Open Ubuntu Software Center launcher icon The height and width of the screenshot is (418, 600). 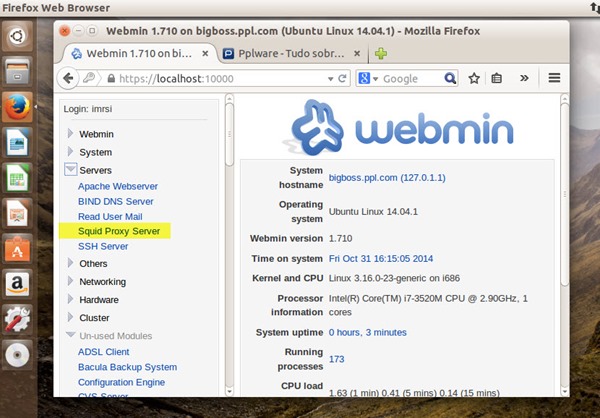17,248
